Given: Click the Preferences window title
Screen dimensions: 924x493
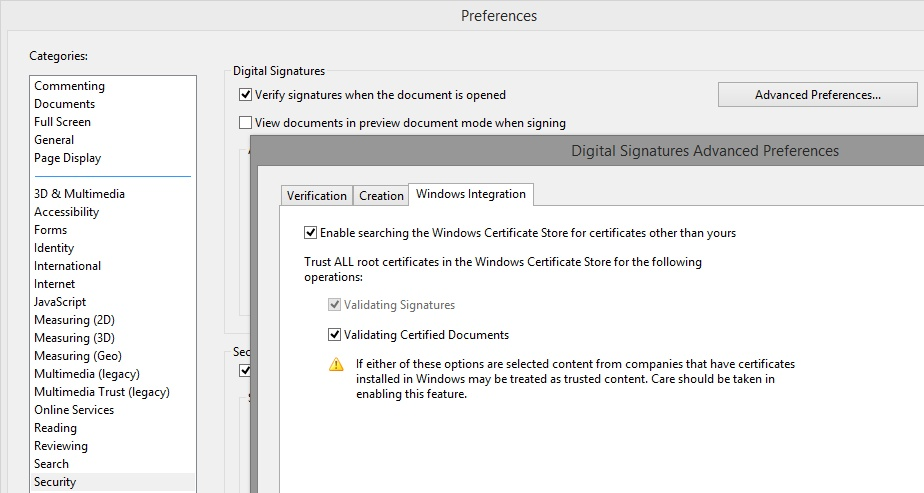Looking at the screenshot, I should tap(499, 16).
